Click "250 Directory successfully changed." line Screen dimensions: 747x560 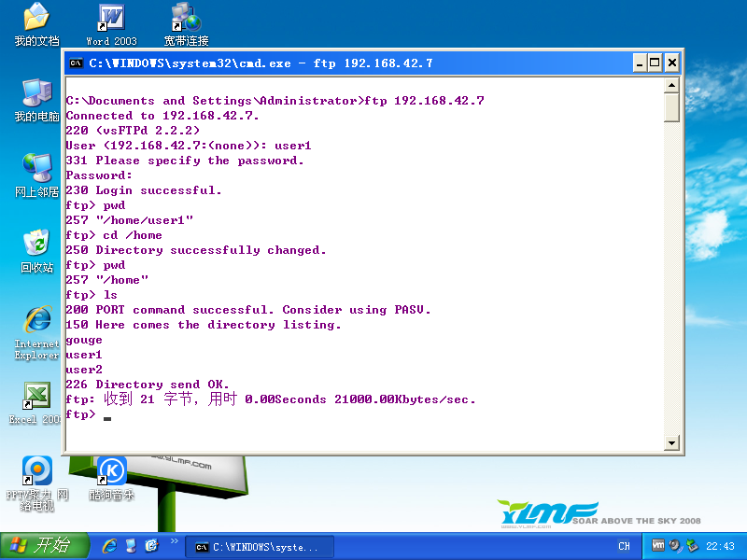196,250
